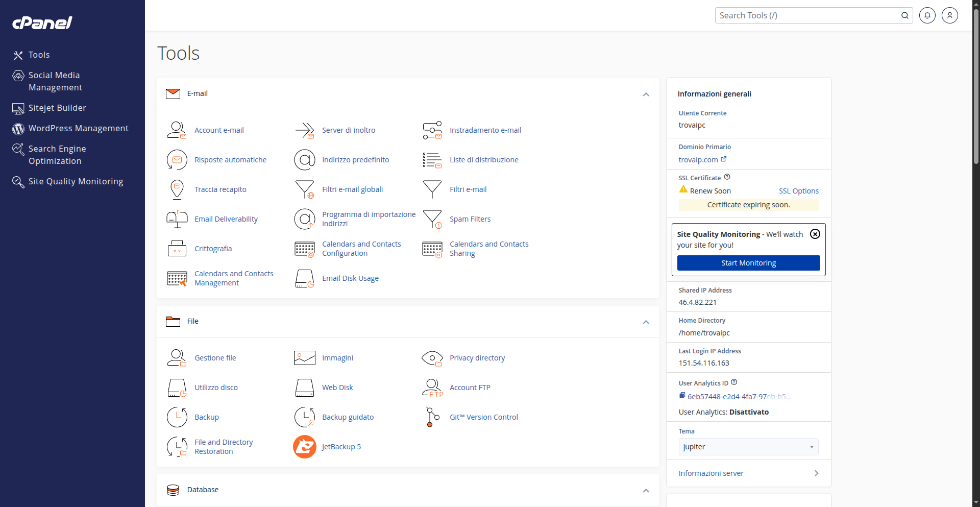Screen dimensions: 980x507
Task: Open the Web Disk icon
Action: (304, 388)
